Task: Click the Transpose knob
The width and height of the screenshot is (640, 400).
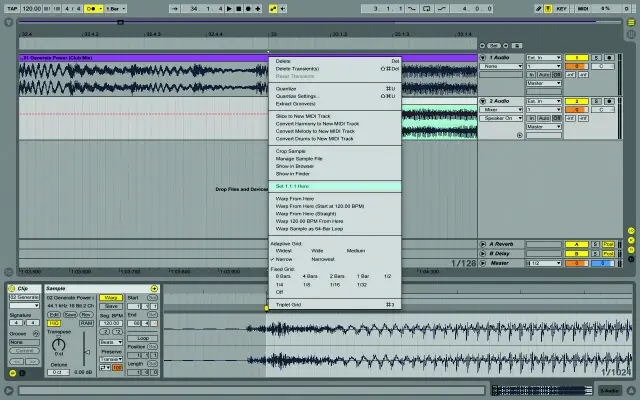Action: click(59, 345)
